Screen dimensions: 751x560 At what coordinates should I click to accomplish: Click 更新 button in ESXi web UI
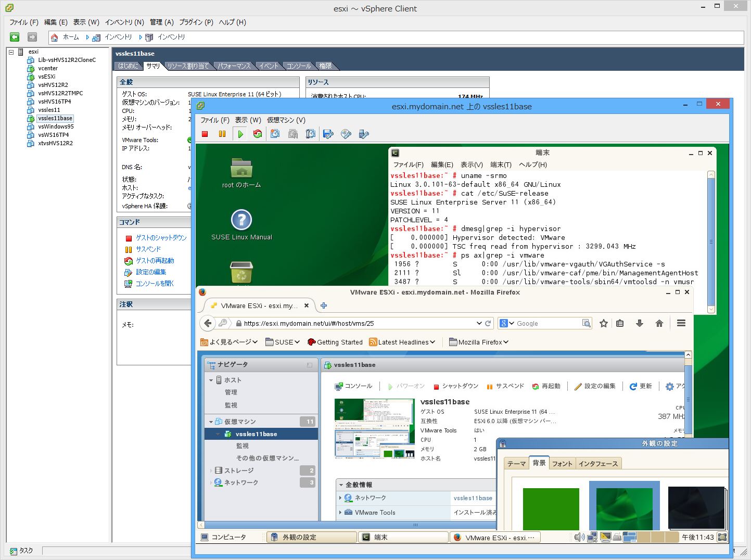641,386
